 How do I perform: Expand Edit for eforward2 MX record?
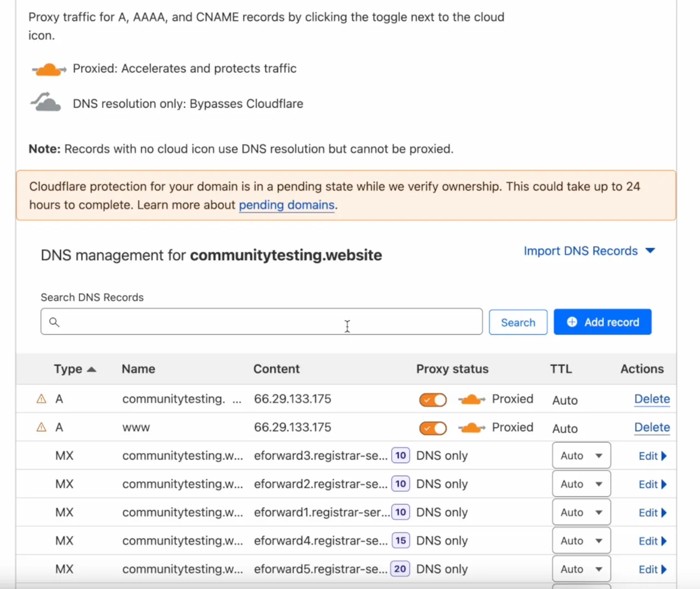coord(653,485)
